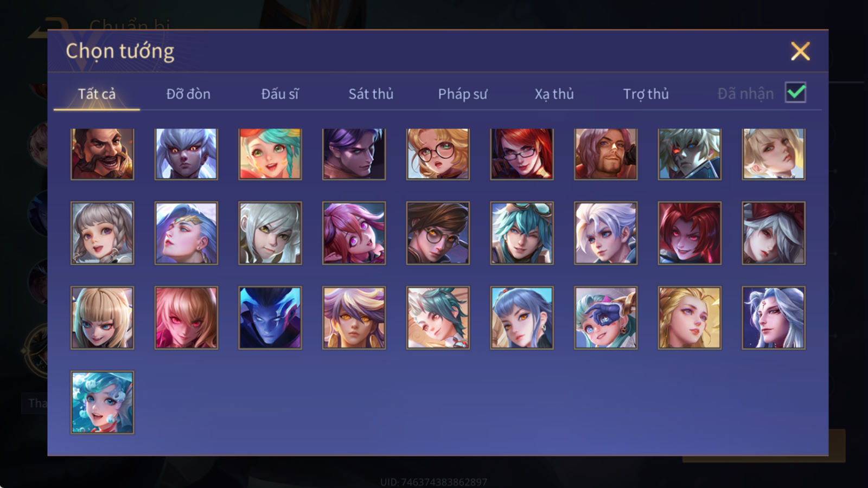
Task: Switch to the Đỡ đòn tab
Action: [x=188, y=94]
